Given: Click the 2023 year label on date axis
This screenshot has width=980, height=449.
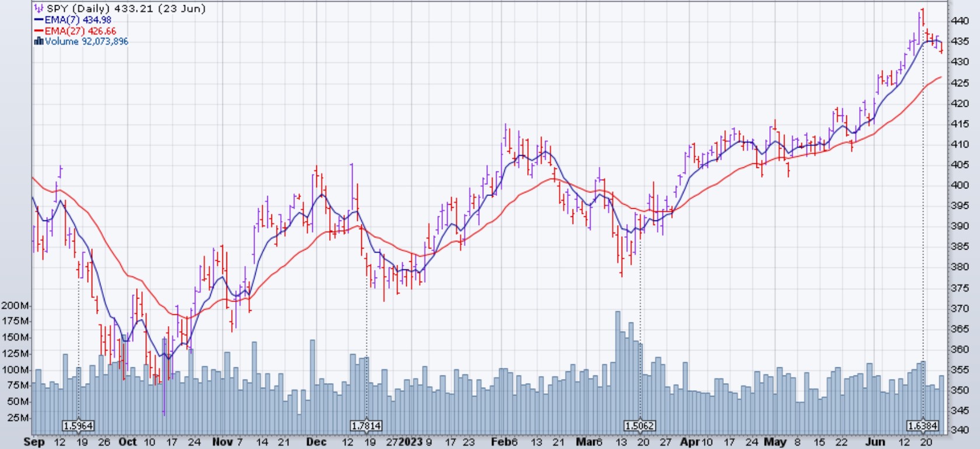Looking at the screenshot, I should point(410,442).
